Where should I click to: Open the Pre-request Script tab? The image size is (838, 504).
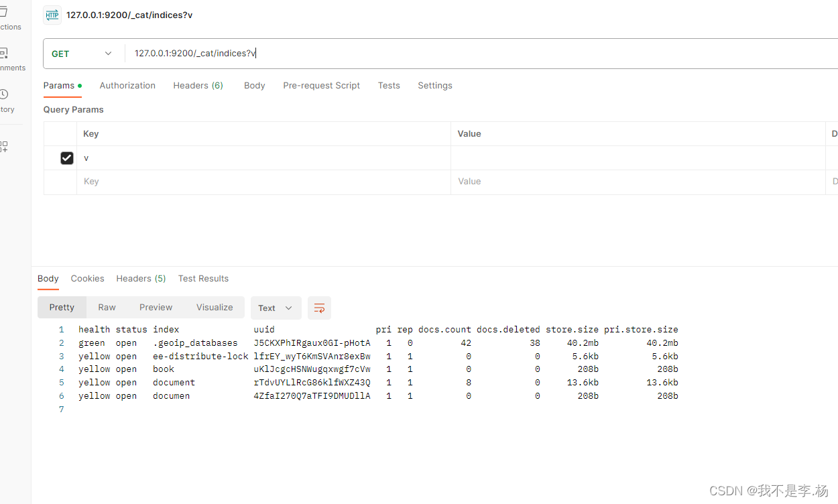[322, 86]
